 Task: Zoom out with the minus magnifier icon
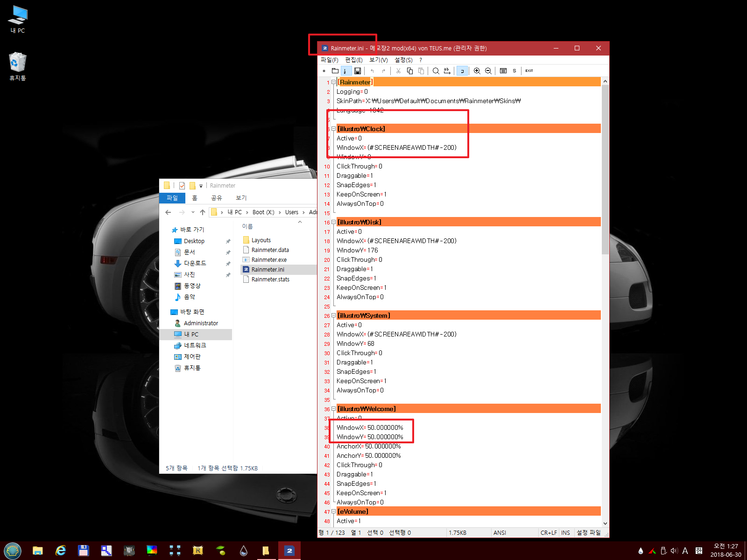click(x=488, y=71)
